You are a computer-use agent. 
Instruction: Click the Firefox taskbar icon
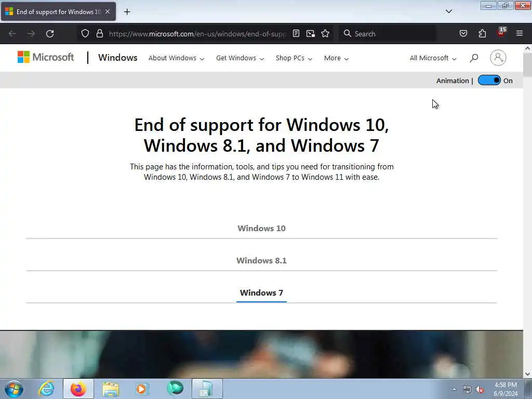(78, 389)
